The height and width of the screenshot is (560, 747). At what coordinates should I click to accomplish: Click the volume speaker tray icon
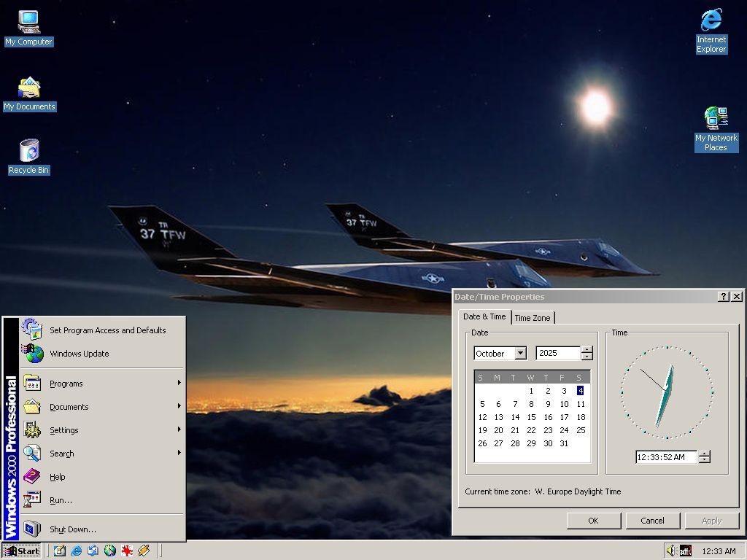click(x=671, y=551)
